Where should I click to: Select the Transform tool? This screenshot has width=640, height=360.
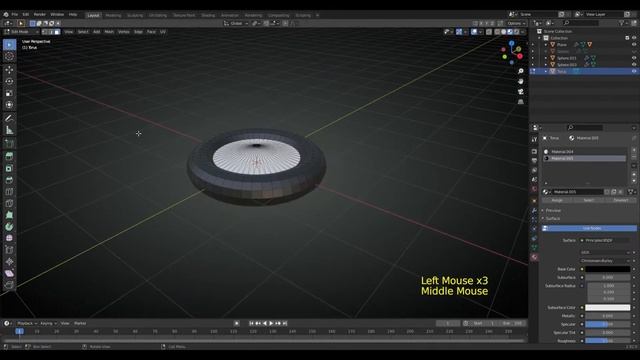pyautogui.click(x=9, y=105)
